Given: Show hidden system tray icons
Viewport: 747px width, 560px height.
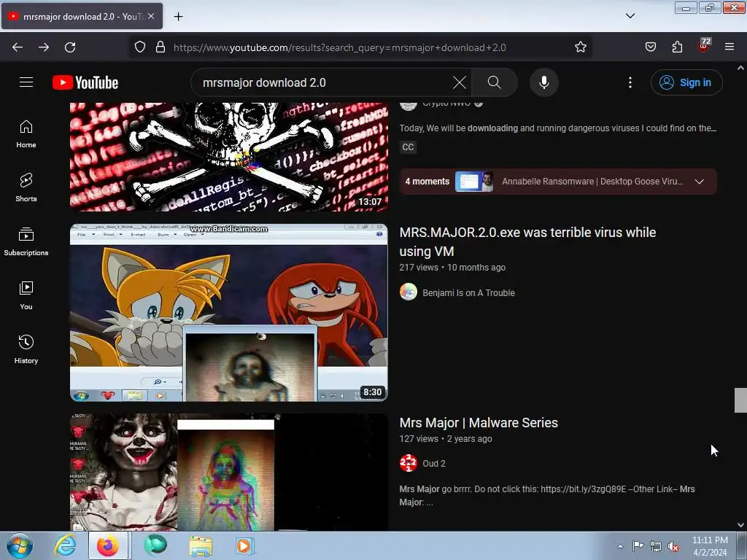Looking at the screenshot, I should (x=620, y=546).
